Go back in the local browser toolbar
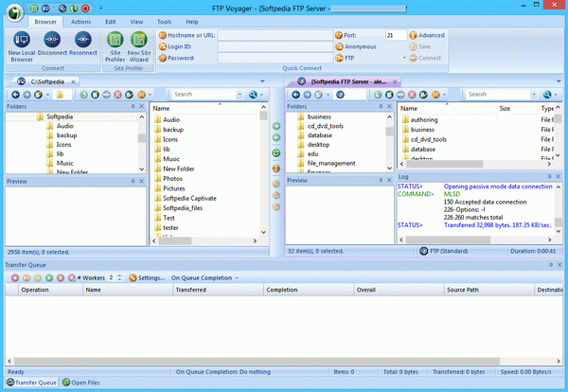568x392 pixels. 15,95
